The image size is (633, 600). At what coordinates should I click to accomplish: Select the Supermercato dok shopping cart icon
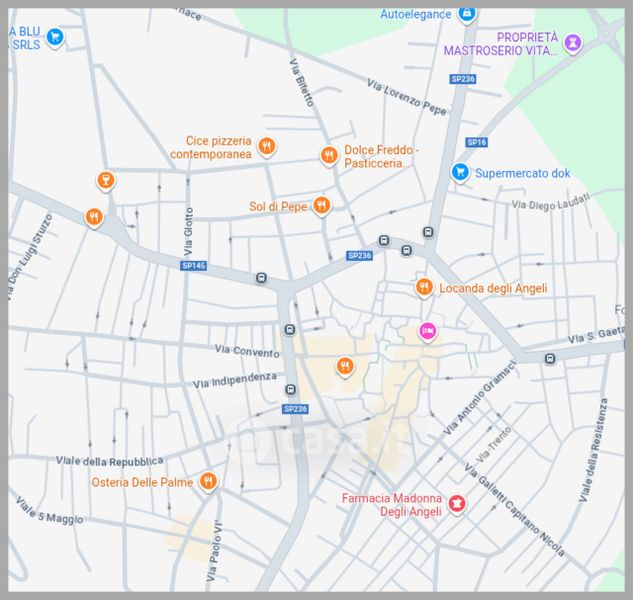(460, 172)
